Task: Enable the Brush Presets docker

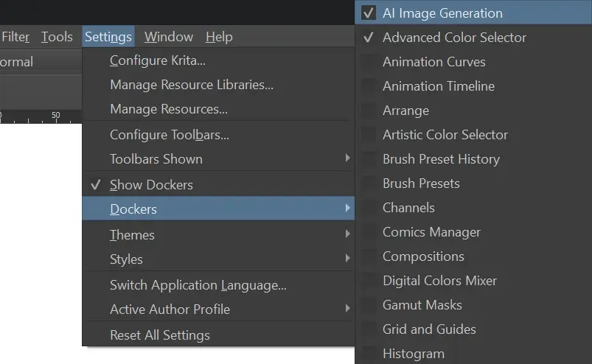Action: [x=473, y=183]
